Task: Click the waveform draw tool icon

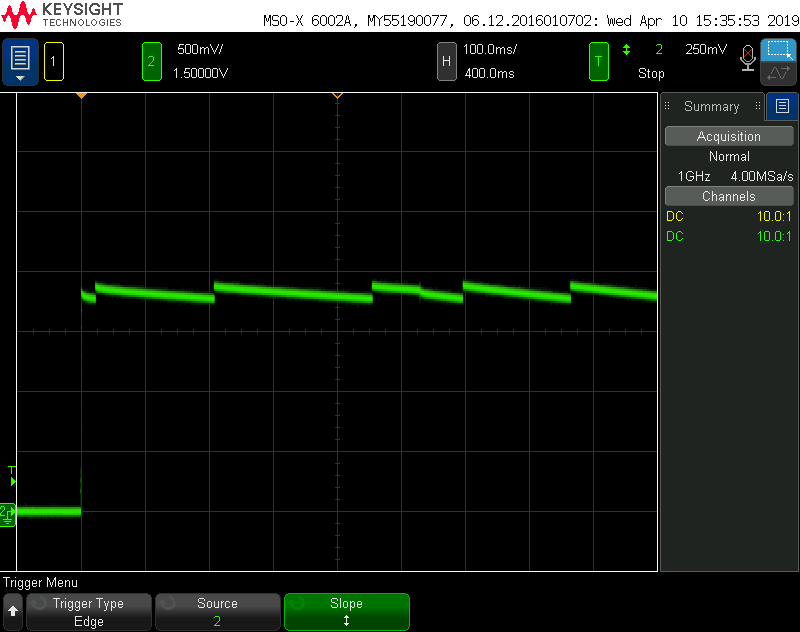Action: coord(779,73)
